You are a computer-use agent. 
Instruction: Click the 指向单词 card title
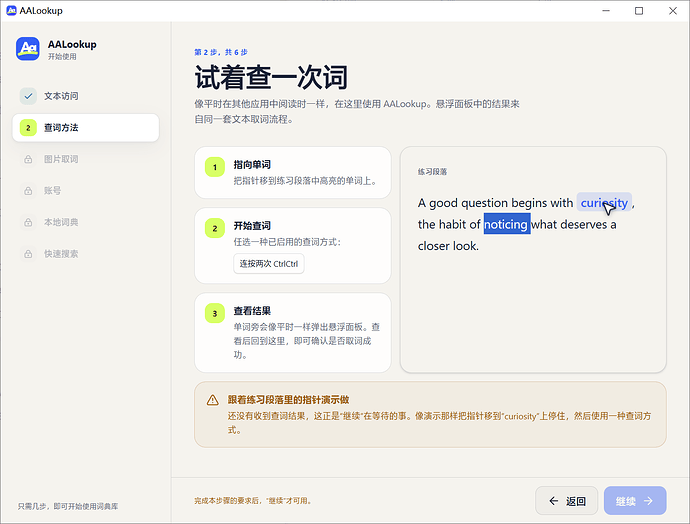click(252, 165)
